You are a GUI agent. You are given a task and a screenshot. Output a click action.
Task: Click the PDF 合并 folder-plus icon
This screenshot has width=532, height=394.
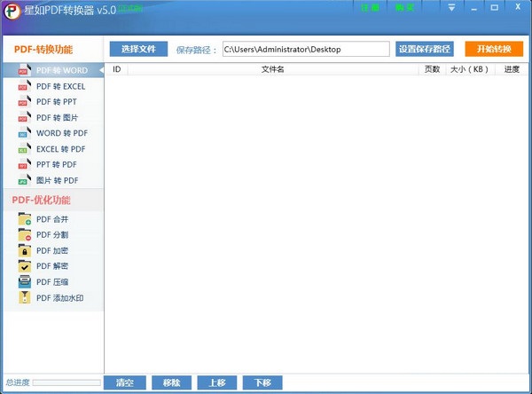(25, 219)
